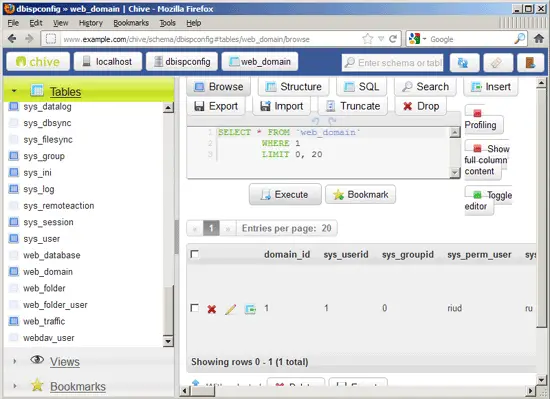Image resolution: width=550 pixels, height=399 pixels.
Task: Toggle the SQL editor visibility
Action: tap(488, 201)
